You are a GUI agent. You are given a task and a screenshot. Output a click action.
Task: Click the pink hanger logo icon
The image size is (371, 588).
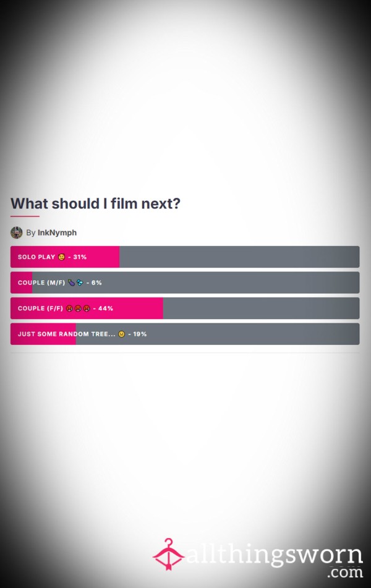coord(168,554)
